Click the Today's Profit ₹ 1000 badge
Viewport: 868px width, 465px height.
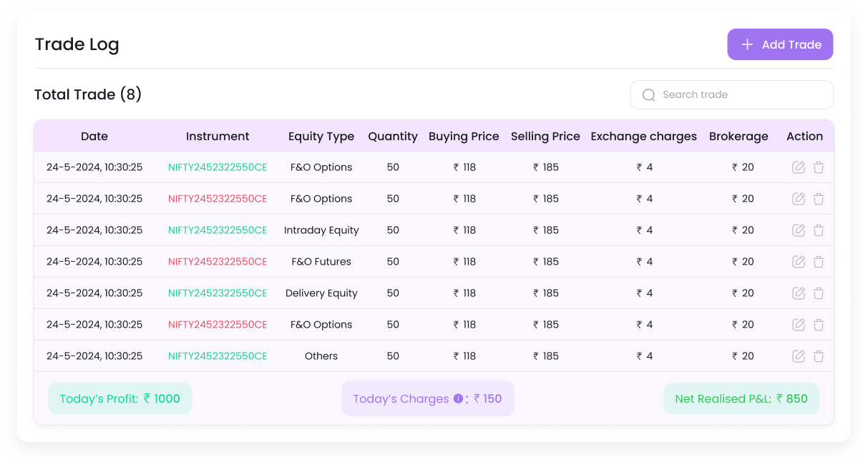[120, 398]
